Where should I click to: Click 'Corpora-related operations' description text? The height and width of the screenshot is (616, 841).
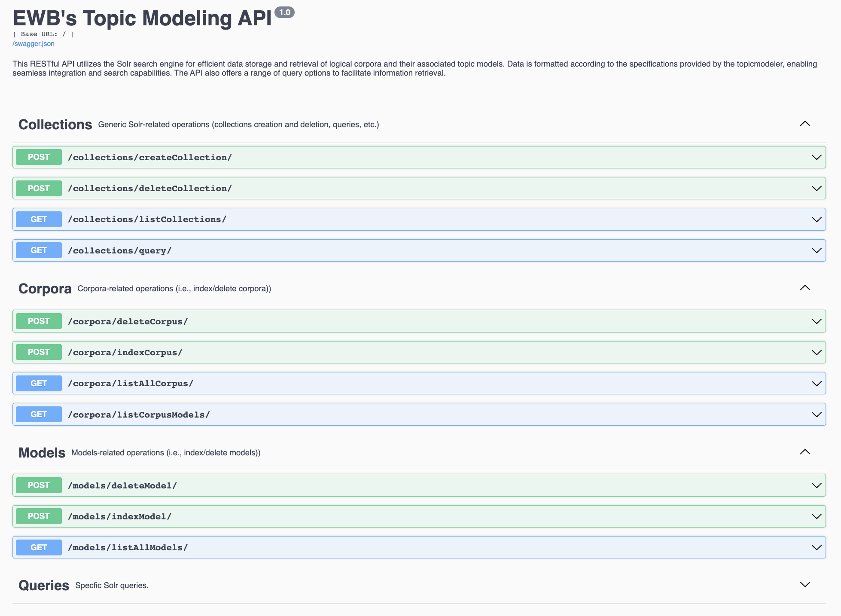pyautogui.click(x=174, y=289)
